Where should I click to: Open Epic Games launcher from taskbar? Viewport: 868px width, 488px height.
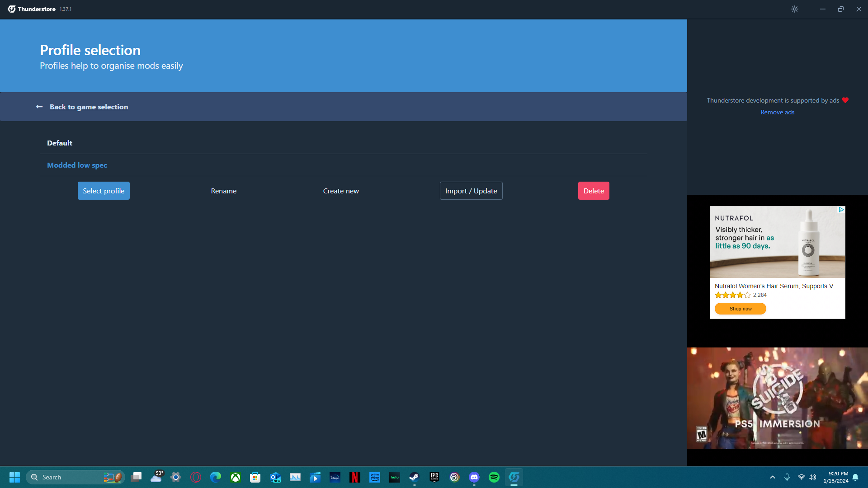[x=434, y=477]
